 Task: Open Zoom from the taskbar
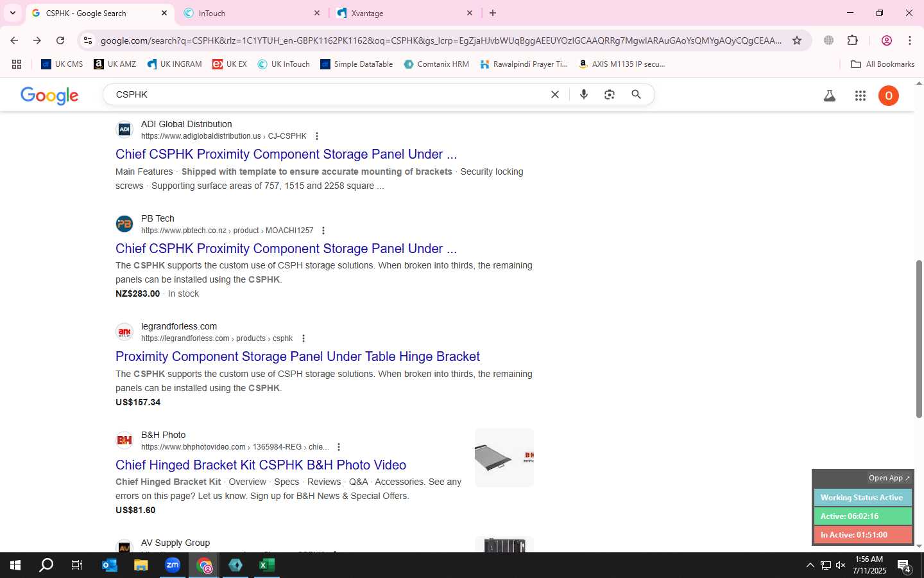click(173, 565)
